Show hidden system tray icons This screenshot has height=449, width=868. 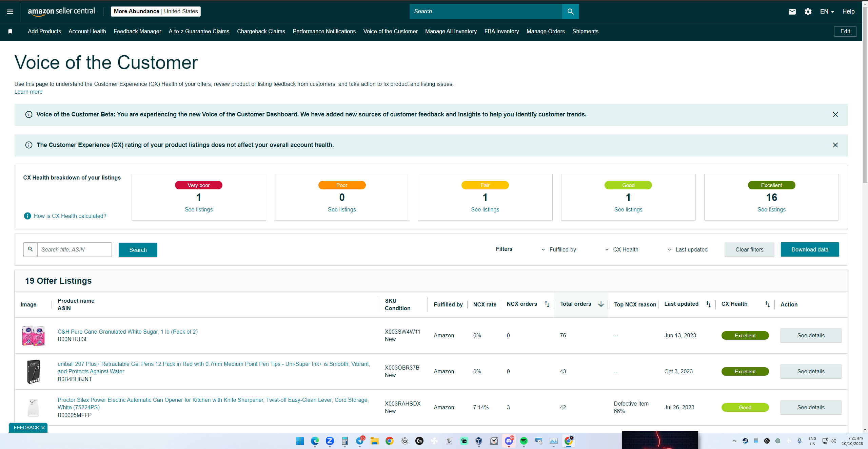pos(734,441)
